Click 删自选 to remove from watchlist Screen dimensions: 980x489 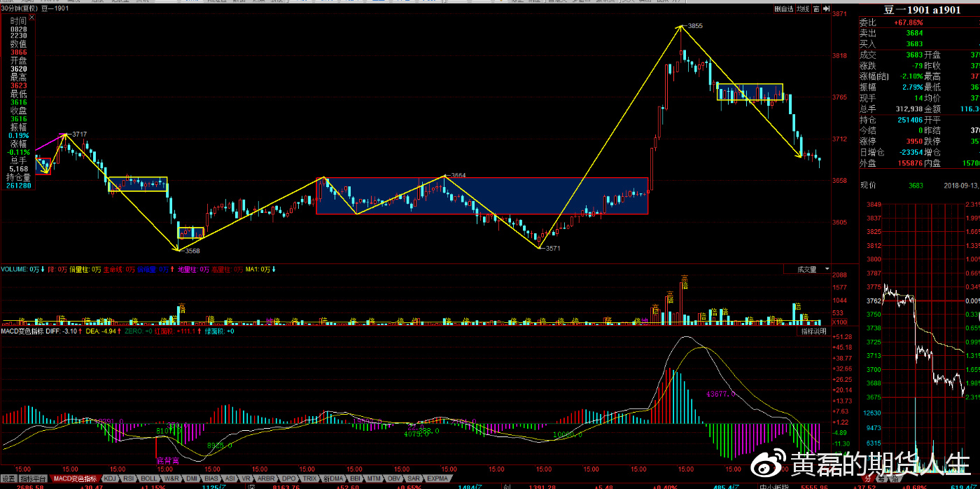(783, 9)
